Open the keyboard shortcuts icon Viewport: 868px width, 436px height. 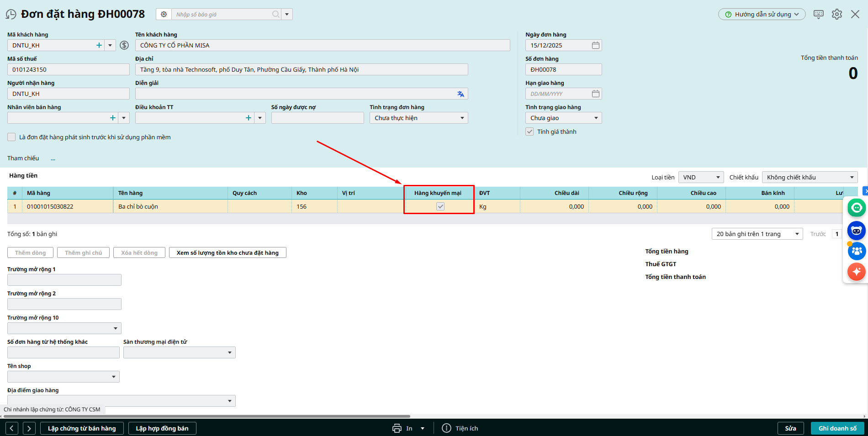tap(819, 14)
